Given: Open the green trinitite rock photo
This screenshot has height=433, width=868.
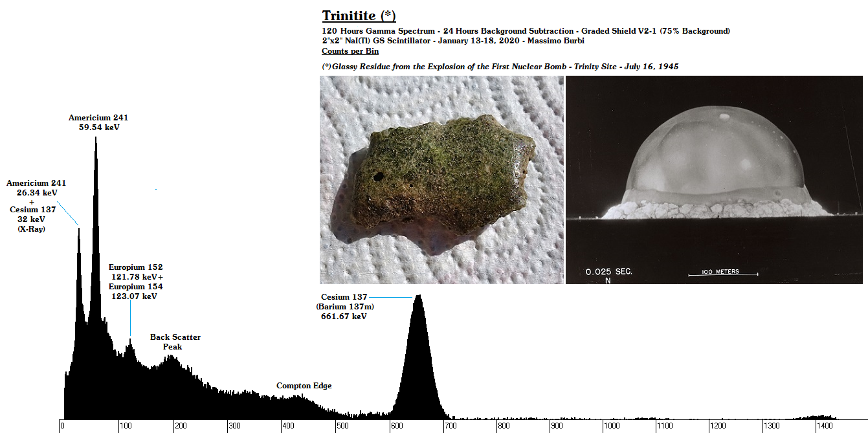Looking at the screenshot, I should [x=441, y=179].
